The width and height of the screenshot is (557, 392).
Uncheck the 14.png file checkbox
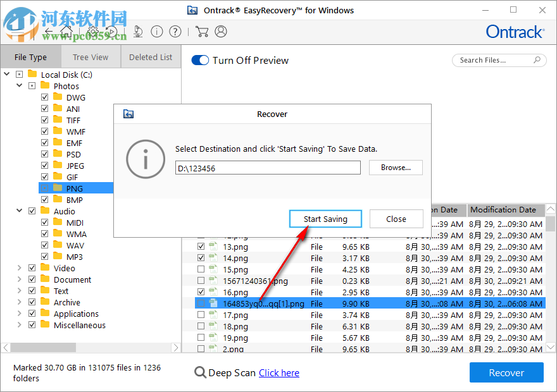click(x=201, y=258)
